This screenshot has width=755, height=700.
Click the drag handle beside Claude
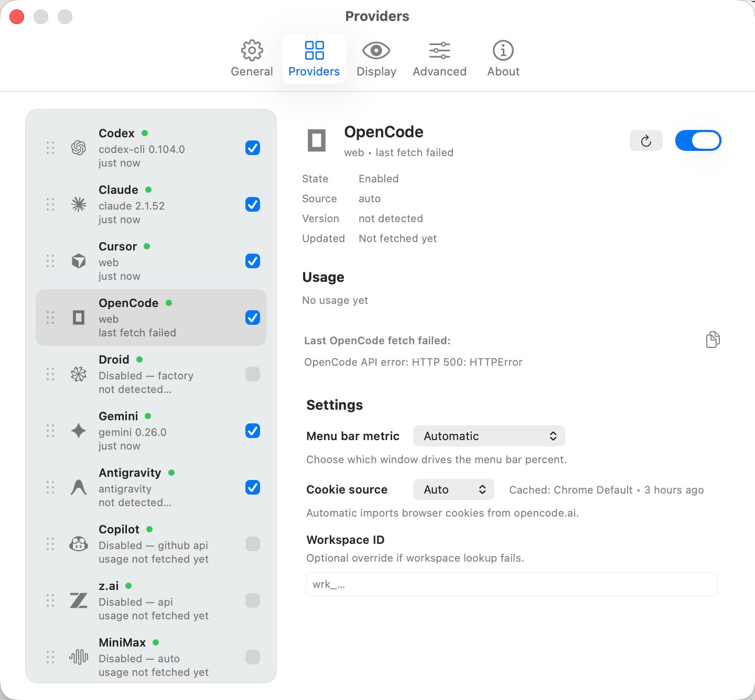50,204
